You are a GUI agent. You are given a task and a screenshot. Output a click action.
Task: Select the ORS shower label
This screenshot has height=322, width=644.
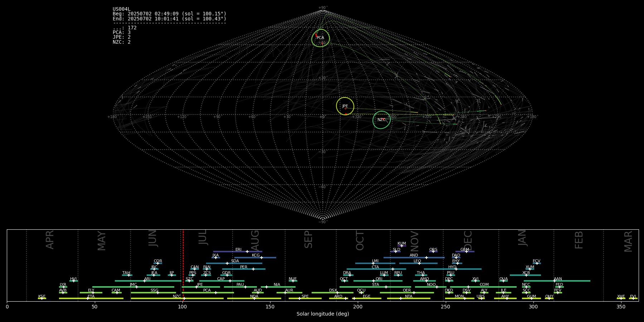[433, 250]
